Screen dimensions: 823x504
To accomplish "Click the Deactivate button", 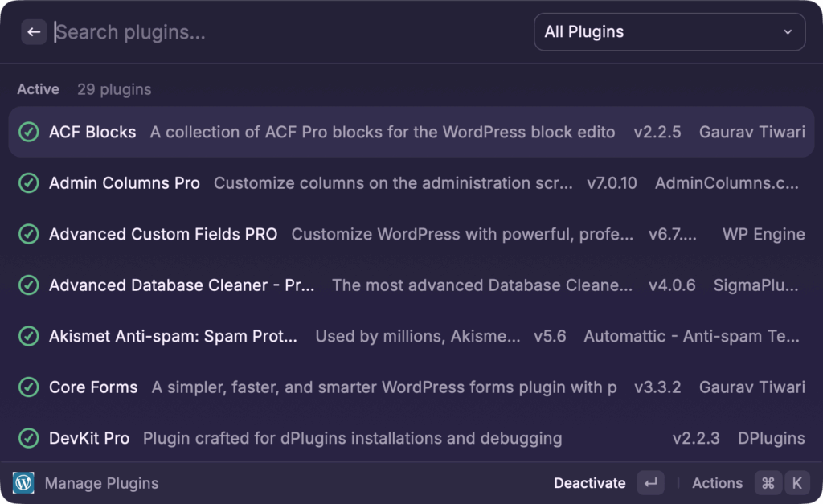I will tap(589, 482).
